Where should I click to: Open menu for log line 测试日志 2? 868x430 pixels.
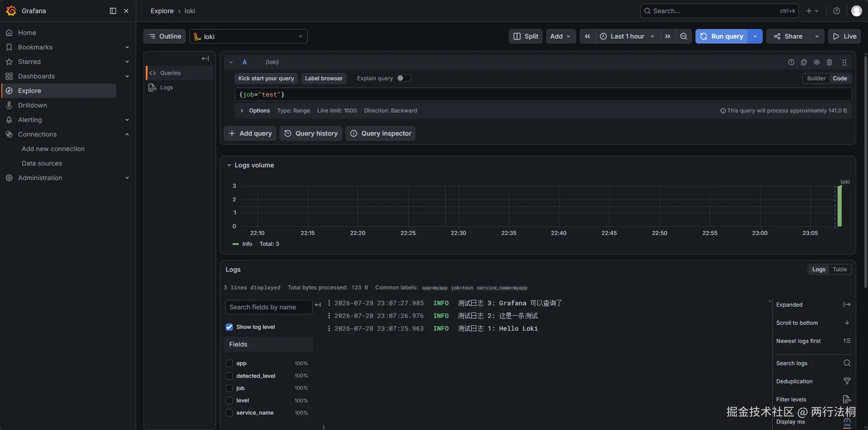coord(329,316)
